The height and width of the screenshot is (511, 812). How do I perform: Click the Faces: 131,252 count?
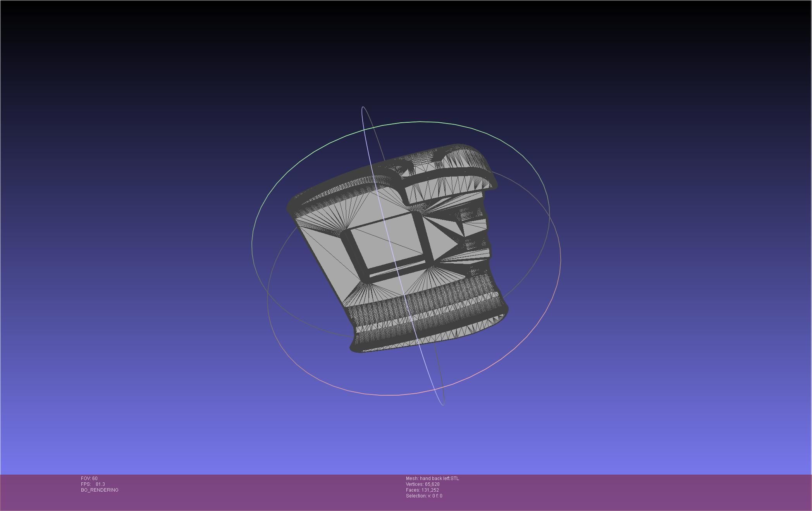tap(422, 490)
